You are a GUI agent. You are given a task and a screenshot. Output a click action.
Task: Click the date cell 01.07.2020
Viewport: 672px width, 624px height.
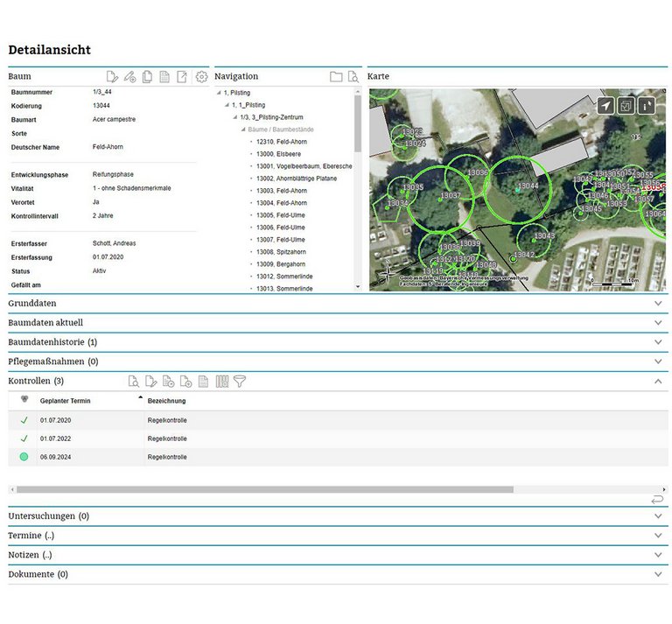coord(56,420)
